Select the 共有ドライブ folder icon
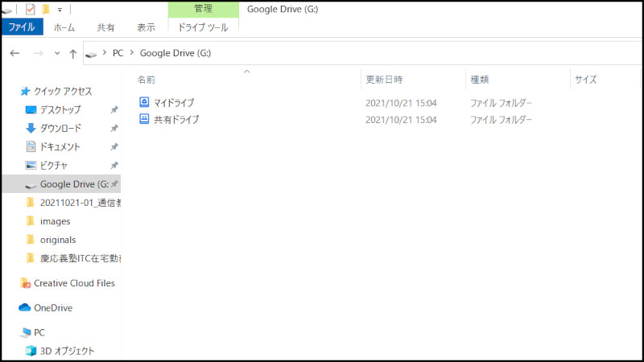This screenshot has height=362, width=644. coord(144,119)
